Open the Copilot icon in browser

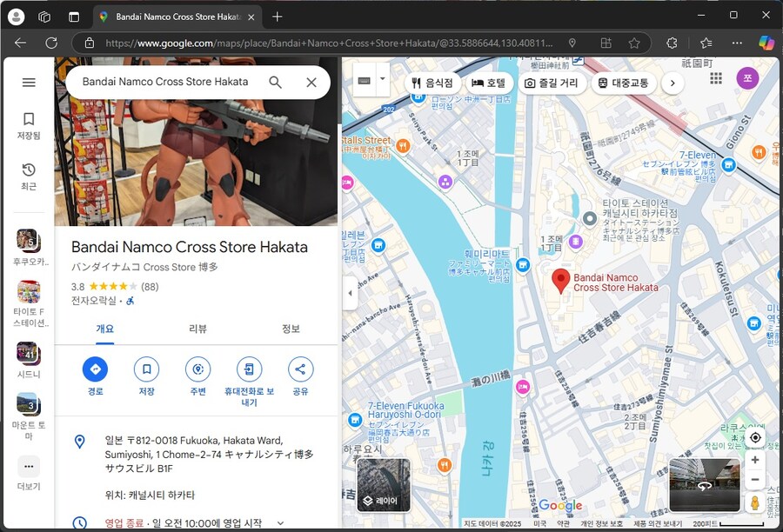(x=766, y=43)
